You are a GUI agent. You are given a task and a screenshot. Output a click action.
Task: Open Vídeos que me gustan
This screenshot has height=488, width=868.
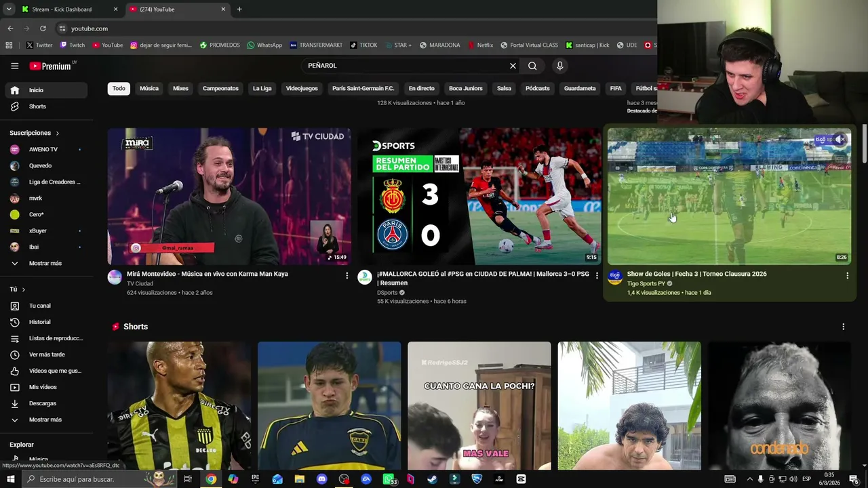click(x=46, y=371)
